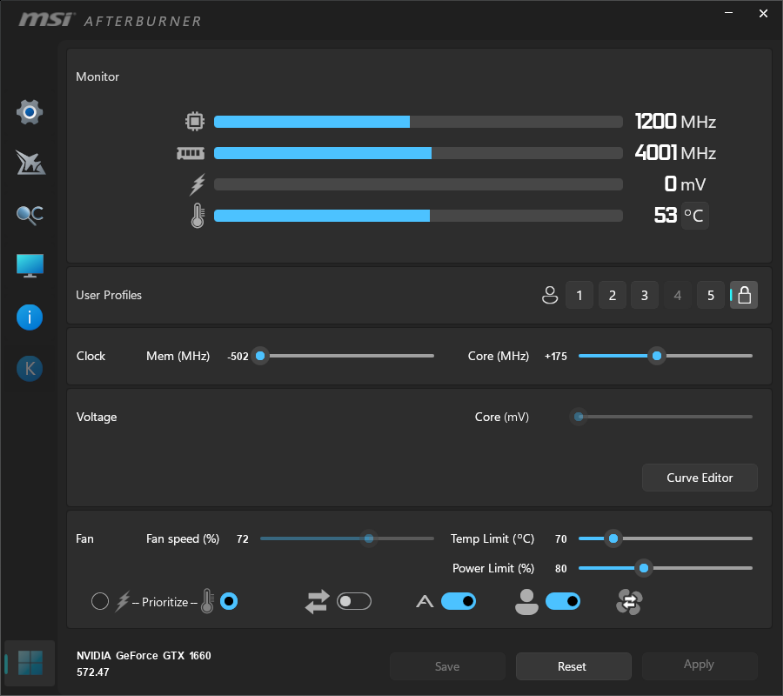The height and width of the screenshot is (696, 783).
Task: Launch the OC Scanner tool
Action: (x=30, y=214)
